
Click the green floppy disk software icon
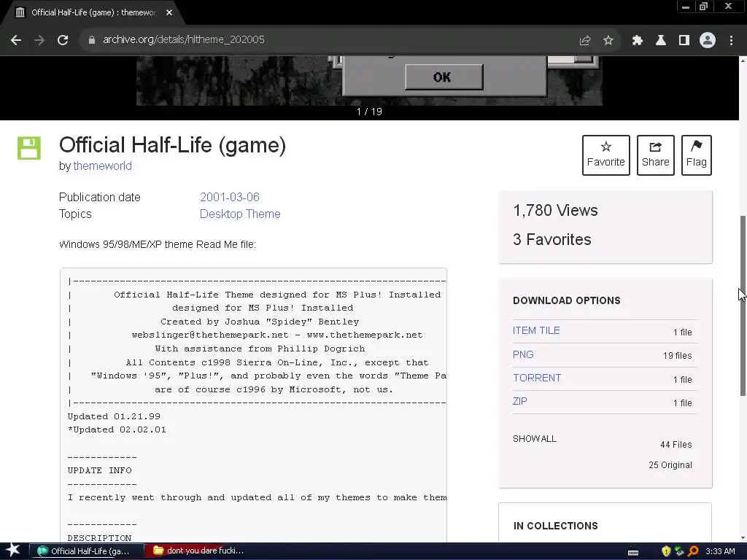29,148
